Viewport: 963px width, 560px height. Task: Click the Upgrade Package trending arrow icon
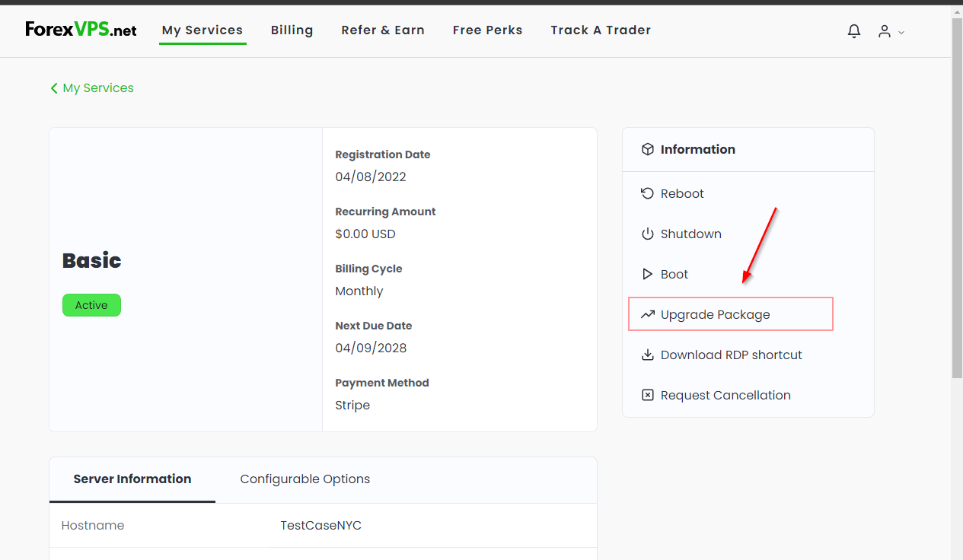coord(647,314)
